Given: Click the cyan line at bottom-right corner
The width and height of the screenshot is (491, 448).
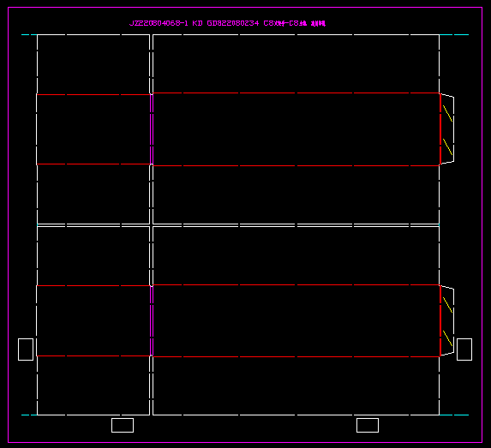Looking at the screenshot, I should [x=454, y=415].
